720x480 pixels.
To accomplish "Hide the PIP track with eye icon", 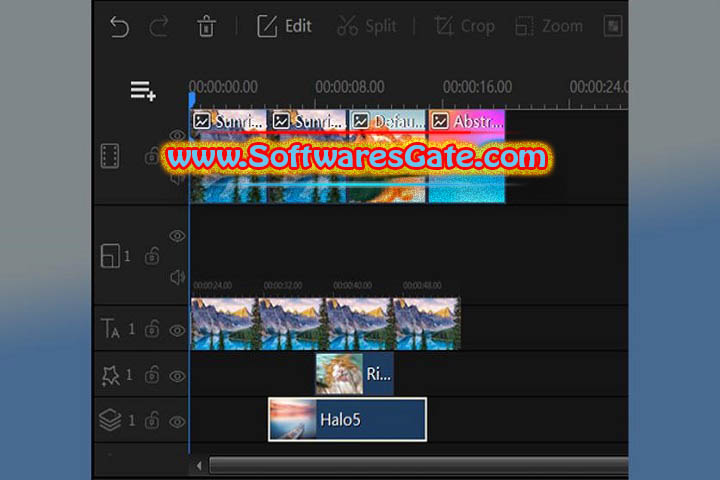I will pyautogui.click(x=177, y=236).
